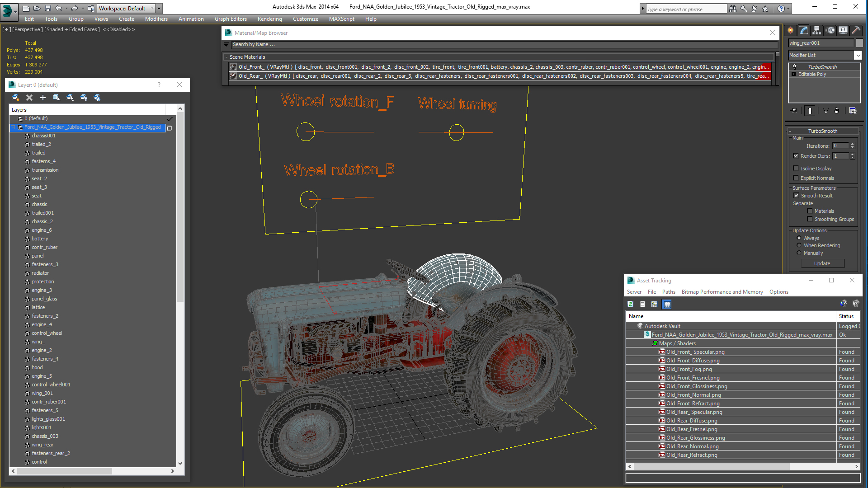Enable Separate by Smoothing Groups checkbox

click(810, 219)
